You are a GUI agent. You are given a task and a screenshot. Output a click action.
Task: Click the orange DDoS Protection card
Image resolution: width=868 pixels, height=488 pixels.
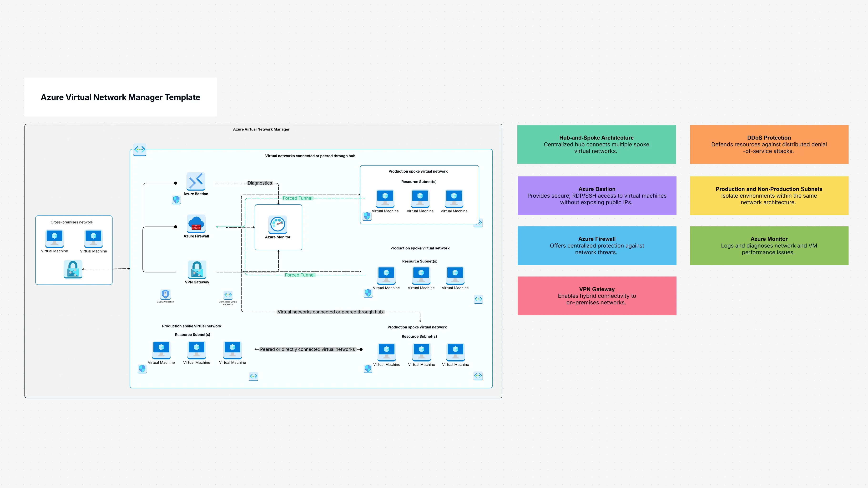click(769, 144)
